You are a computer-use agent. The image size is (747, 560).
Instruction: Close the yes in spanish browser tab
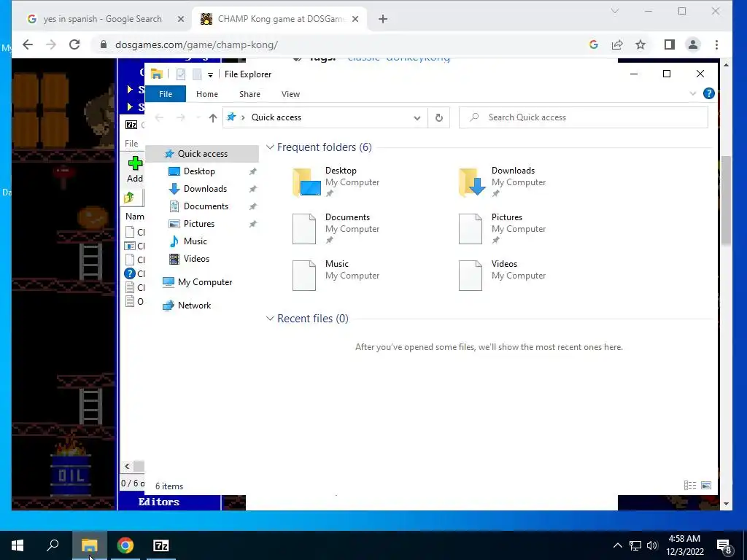tap(181, 19)
